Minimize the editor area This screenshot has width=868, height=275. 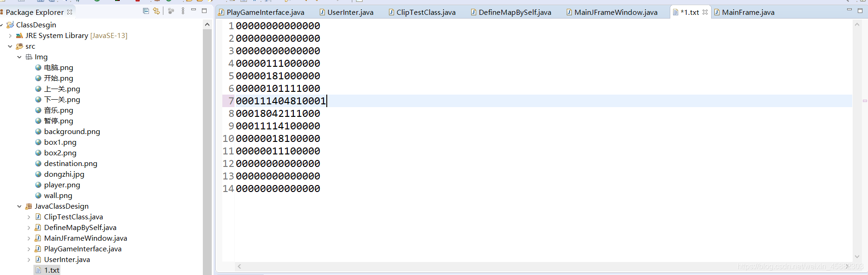[849, 10]
